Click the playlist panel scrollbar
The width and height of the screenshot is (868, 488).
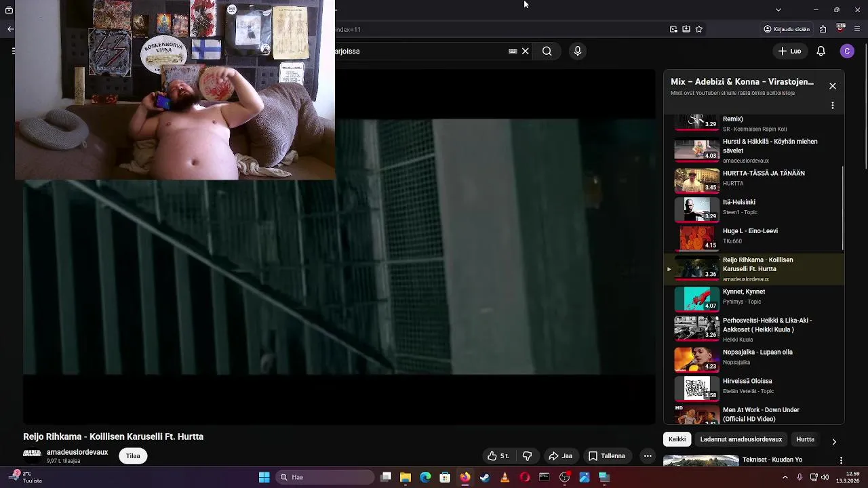[843, 209]
